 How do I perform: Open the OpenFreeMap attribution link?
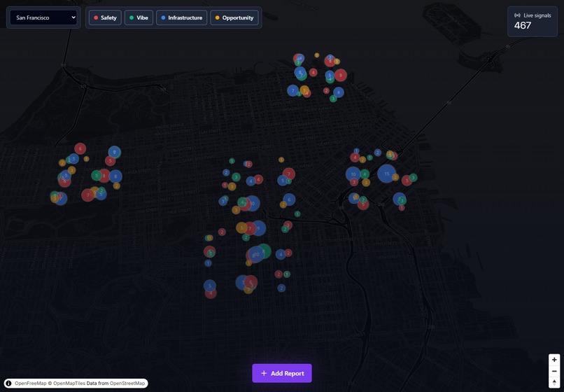[31, 384]
